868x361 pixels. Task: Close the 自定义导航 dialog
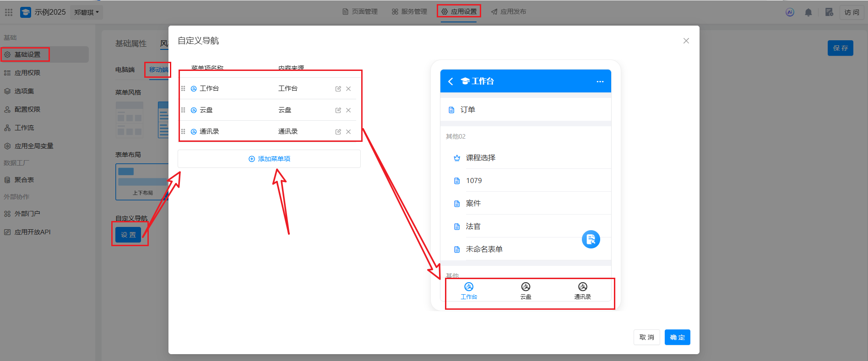[x=686, y=41]
